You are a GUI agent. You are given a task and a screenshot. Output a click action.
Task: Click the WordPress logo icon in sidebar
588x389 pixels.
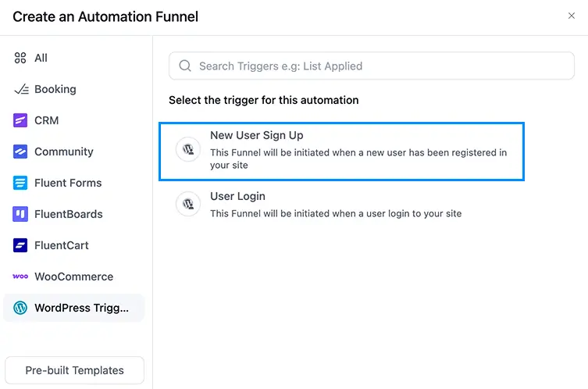click(x=20, y=308)
